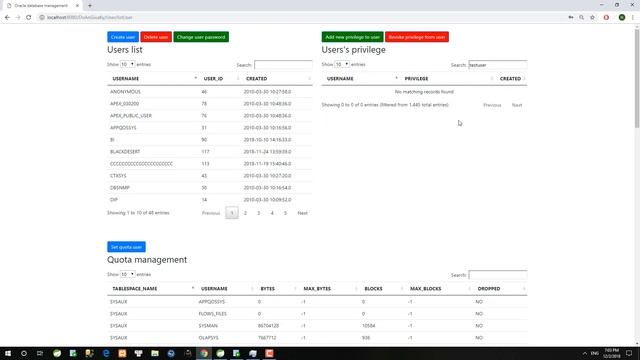Select the DBSNMP user row

(x=210, y=188)
